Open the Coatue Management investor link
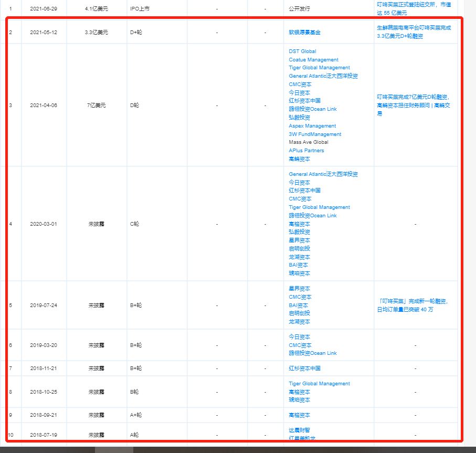The image size is (476, 453). click(314, 60)
